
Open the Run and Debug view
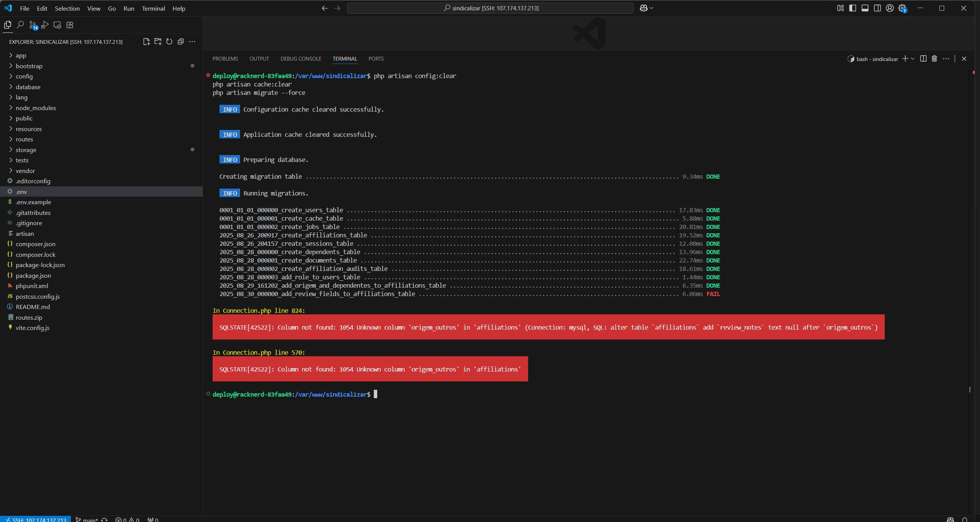pyautogui.click(x=45, y=25)
